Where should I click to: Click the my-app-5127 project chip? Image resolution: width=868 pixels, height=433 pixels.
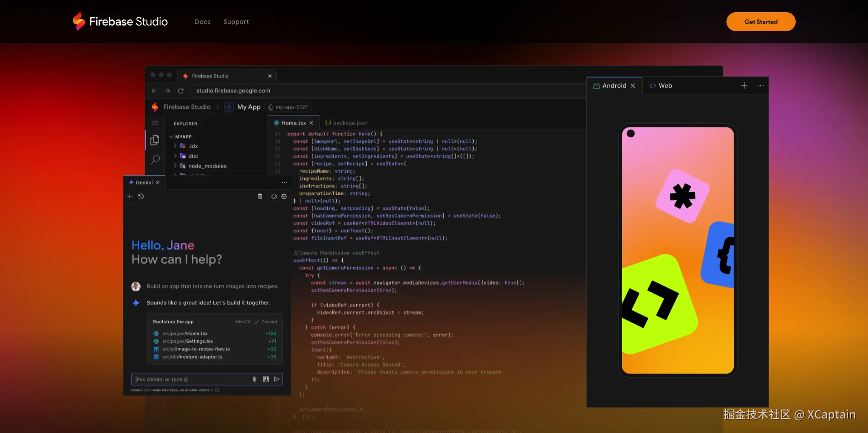click(x=288, y=107)
